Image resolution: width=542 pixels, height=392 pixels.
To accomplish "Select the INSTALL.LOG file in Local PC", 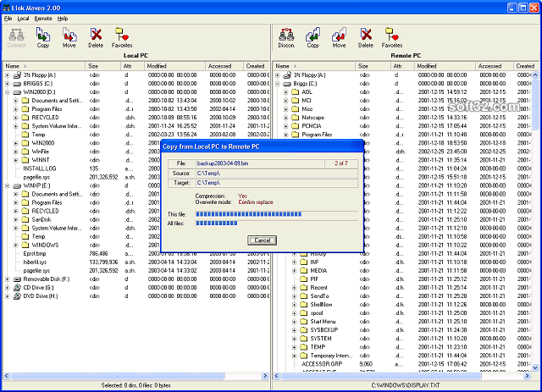I will (40, 168).
